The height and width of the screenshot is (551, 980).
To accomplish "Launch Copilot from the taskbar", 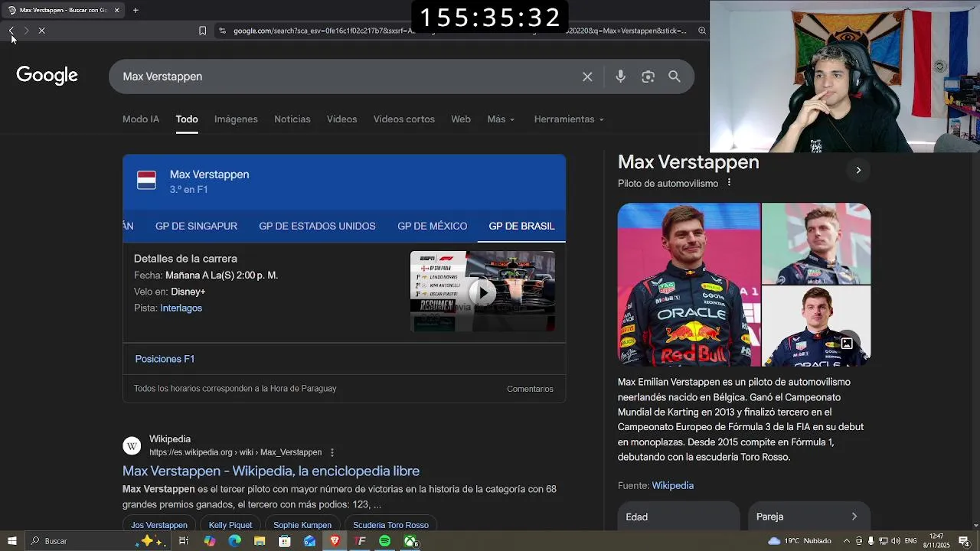I will [x=209, y=541].
